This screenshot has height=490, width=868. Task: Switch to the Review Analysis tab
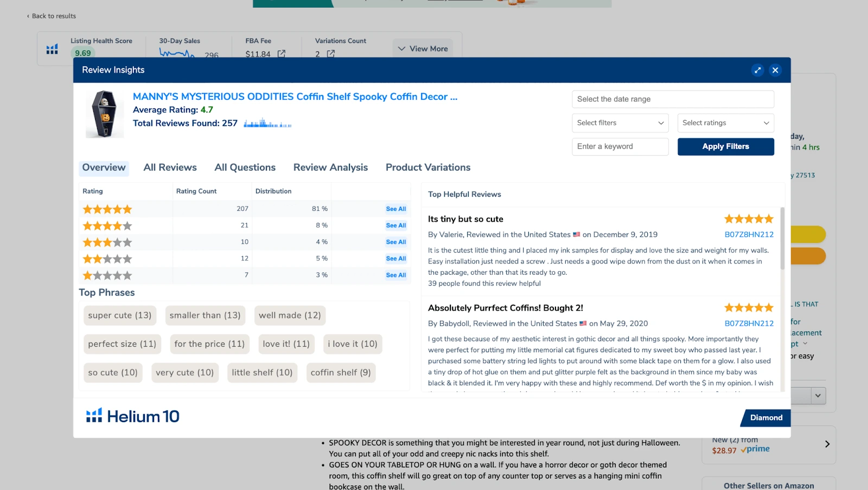tap(330, 167)
